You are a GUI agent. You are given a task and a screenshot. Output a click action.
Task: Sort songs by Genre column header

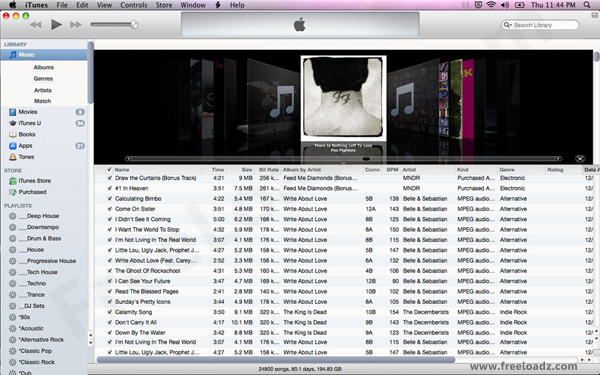[x=520, y=170]
